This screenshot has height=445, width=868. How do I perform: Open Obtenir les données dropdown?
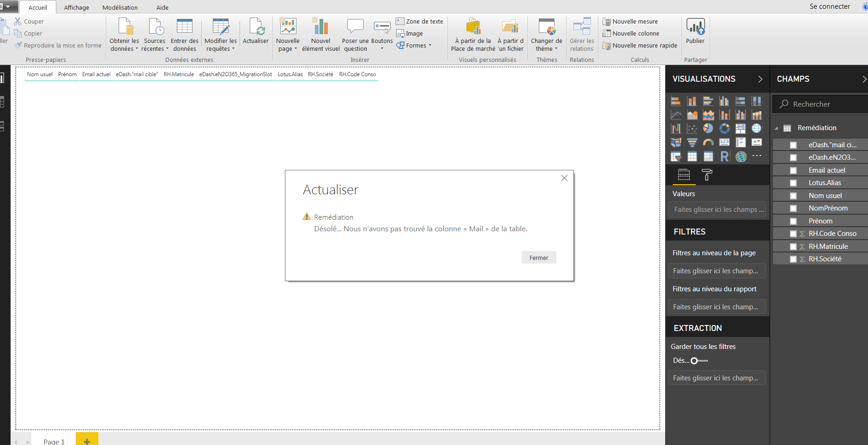click(x=124, y=45)
